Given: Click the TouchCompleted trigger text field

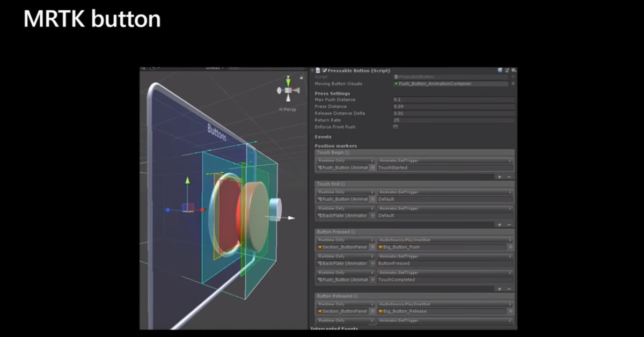Looking at the screenshot, I should (445, 280).
